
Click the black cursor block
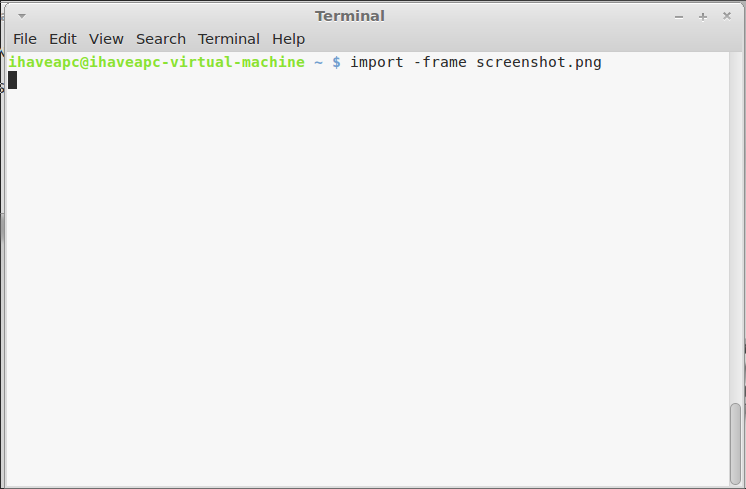(12, 80)
